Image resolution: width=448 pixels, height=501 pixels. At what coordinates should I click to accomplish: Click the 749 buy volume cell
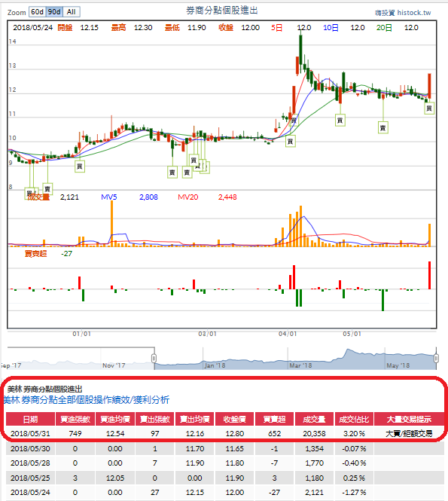75,434
